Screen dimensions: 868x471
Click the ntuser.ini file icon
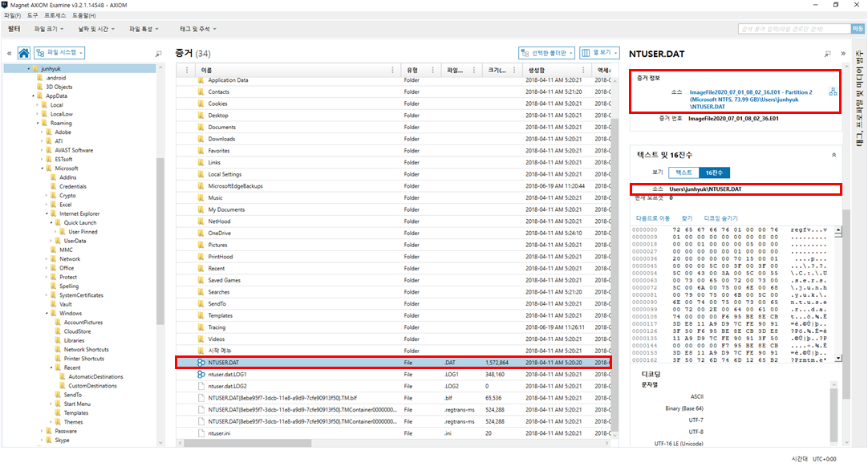(201, 433)
